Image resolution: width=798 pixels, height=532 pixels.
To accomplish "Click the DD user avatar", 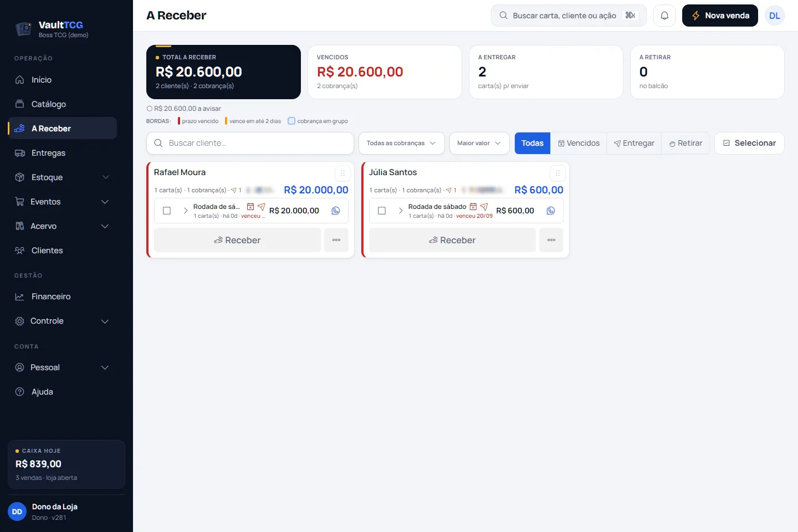I will tap(17, 511).
